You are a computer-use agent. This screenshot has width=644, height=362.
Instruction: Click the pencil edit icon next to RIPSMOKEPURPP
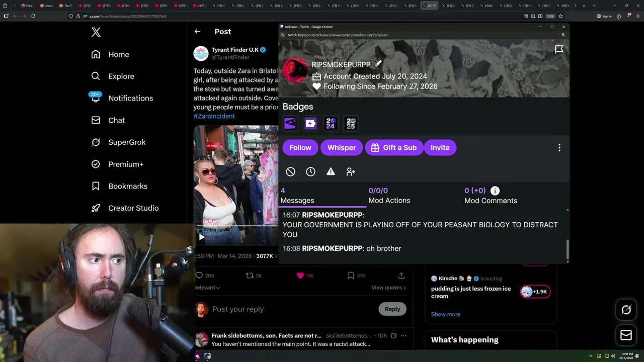click(x=378, y=64)
